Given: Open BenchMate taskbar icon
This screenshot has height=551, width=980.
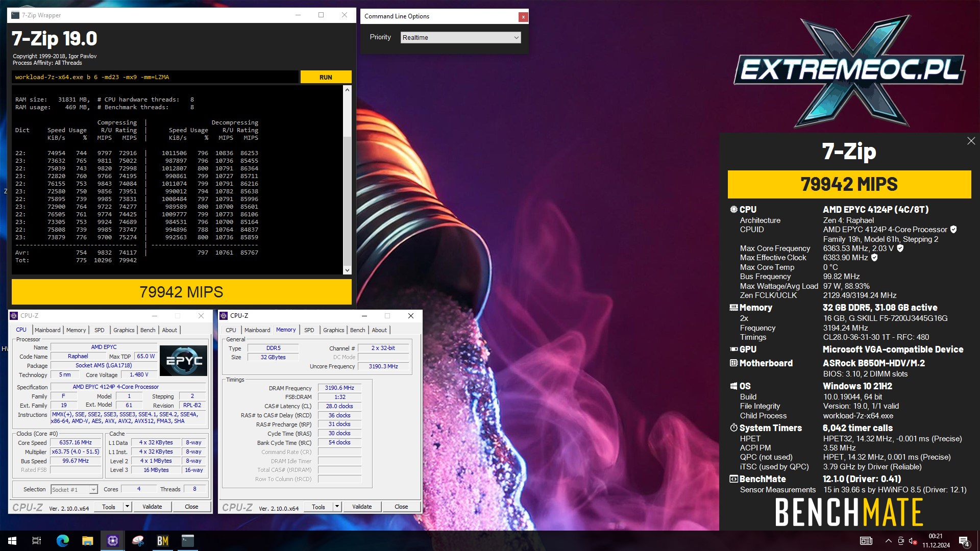Looking at the screenshot, I should pos(163,541).
